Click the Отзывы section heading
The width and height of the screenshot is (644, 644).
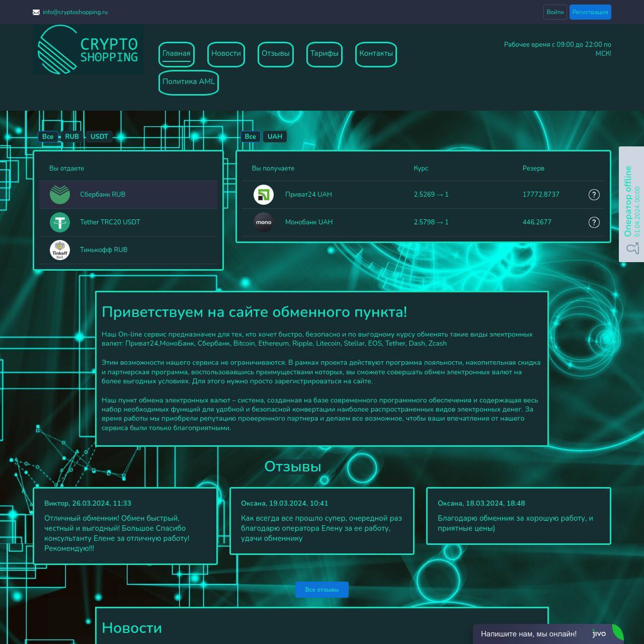coord(293,467)
